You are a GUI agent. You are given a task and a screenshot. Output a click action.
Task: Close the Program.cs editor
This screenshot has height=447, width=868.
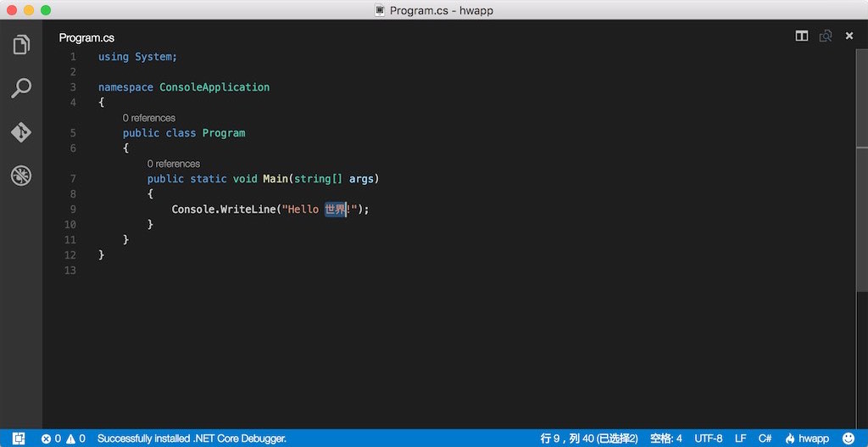[849, 36]
